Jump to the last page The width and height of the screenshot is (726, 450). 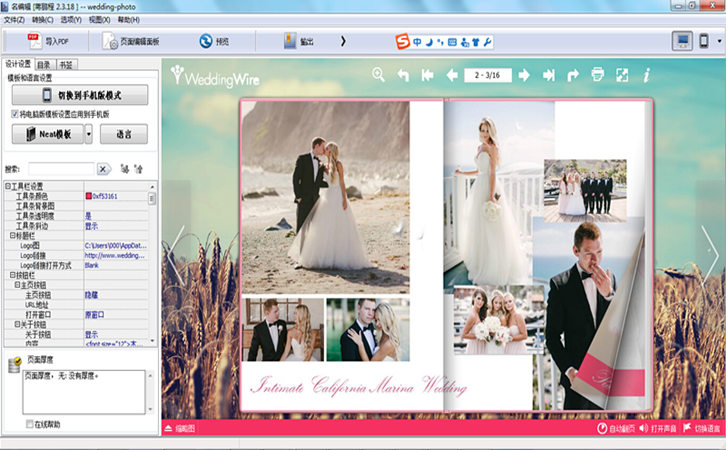549,75
